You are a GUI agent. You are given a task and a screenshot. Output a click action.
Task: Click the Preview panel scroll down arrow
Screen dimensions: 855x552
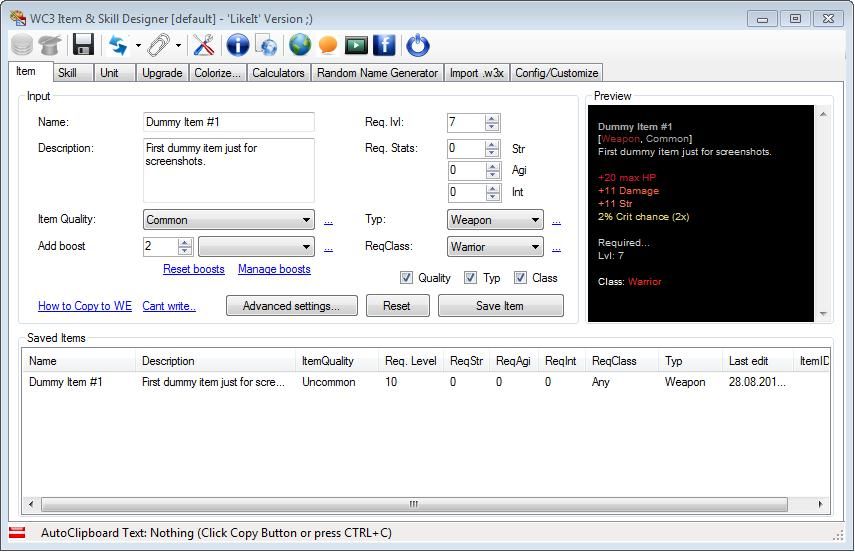tap(823, 314)
